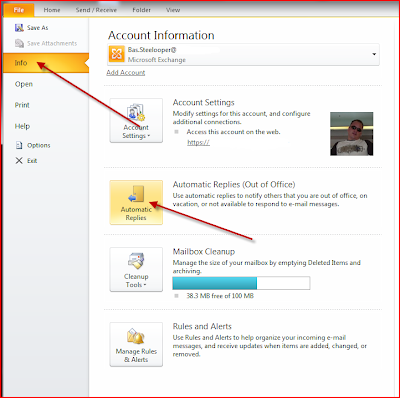This screenshot has height=398, width=400.
Task: Click the Rules and Alerts heading
Action: pyautogui.click(x=202, y=326)
